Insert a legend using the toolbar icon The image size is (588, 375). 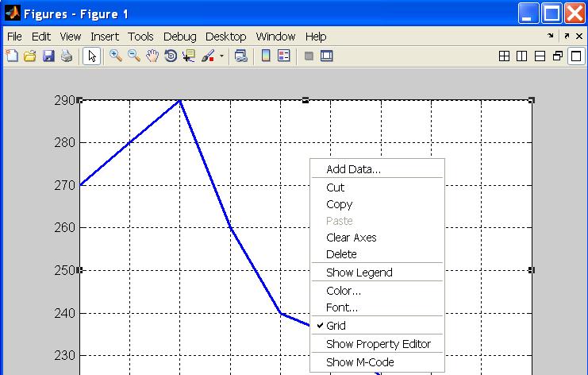click(284, 56)
